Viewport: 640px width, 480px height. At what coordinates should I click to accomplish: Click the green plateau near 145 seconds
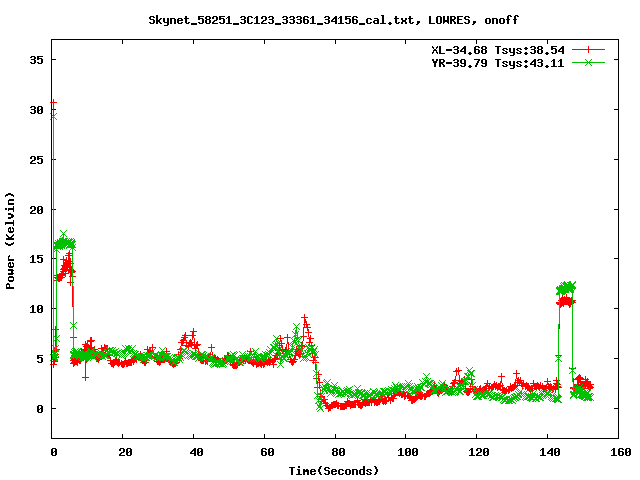(x=567, y=288)
